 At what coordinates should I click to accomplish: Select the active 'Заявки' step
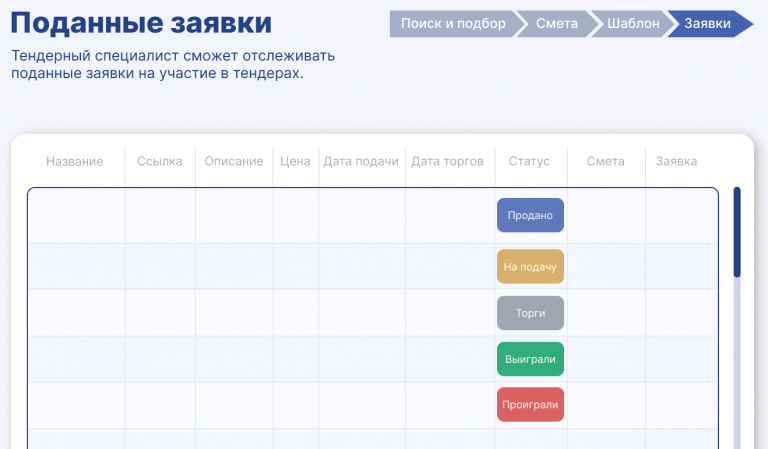707,23
